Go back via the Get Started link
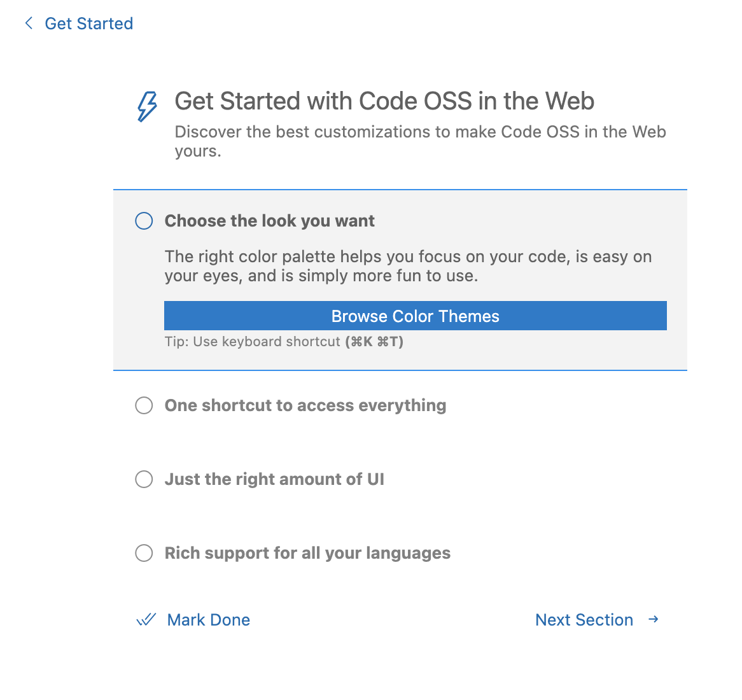Viewport: 742px width, 700px height. [88, 24]
